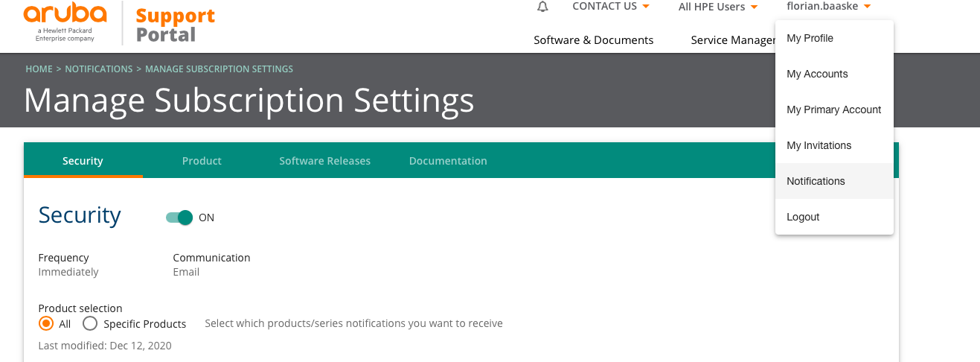This screenshot has width=980, height=362.
Task: Choose the Specific Products radio button
Action: pyautogui.click(x=90, y=323)
